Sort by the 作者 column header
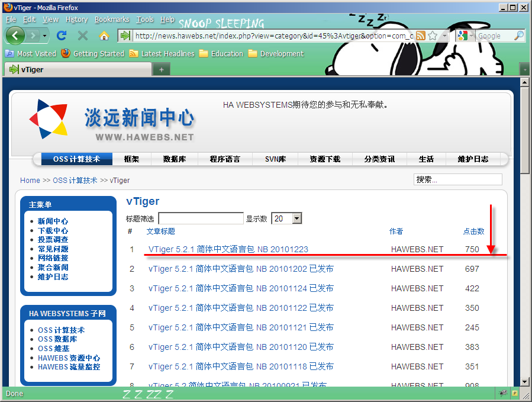532x402 pixels. [396, 231]
